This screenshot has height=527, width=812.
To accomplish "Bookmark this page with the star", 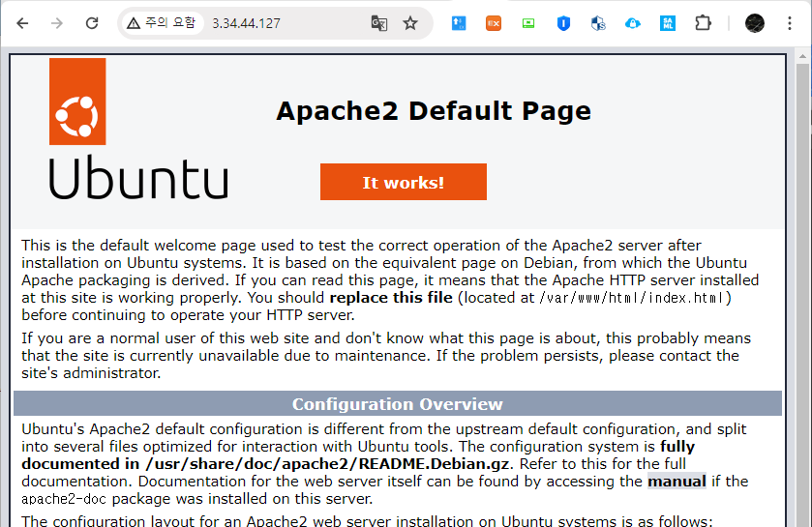I will tap(410, 23).
